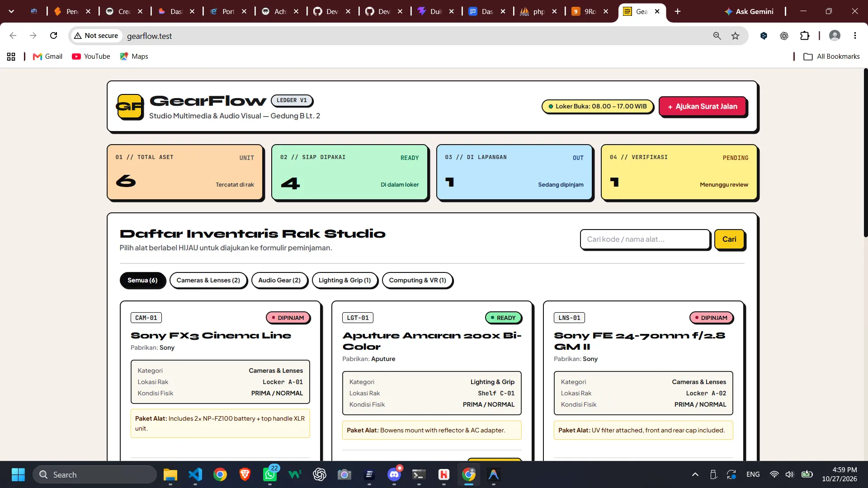Viewport: 868px width, 488px height.
Task: Click the CAM-01 code label
Action: (x=146, y=318)
